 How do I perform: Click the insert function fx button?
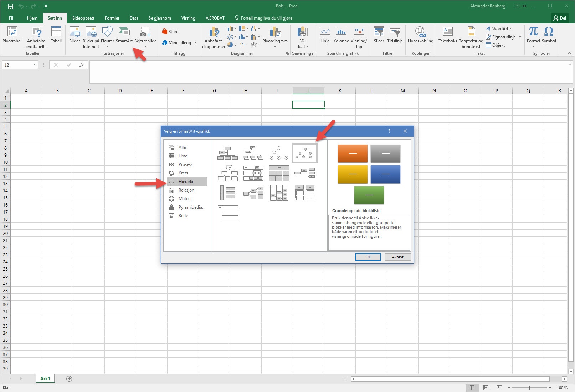coord(82,65)
